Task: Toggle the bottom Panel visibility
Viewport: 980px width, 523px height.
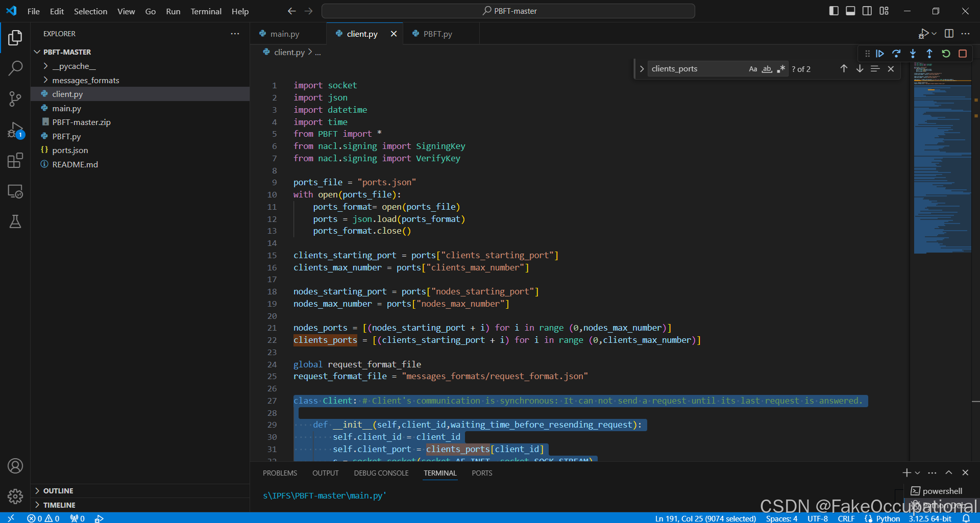Action: tap(850, 11)
